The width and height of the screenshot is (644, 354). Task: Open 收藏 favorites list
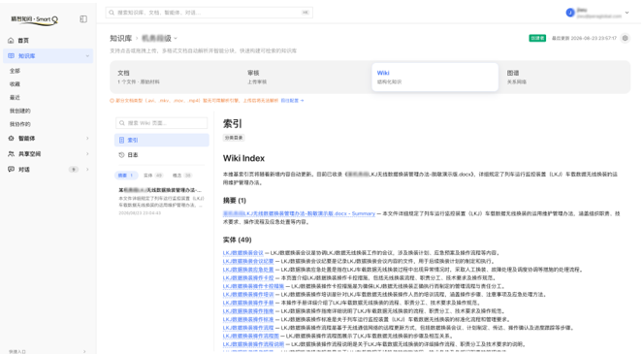(x=15, y=83)
